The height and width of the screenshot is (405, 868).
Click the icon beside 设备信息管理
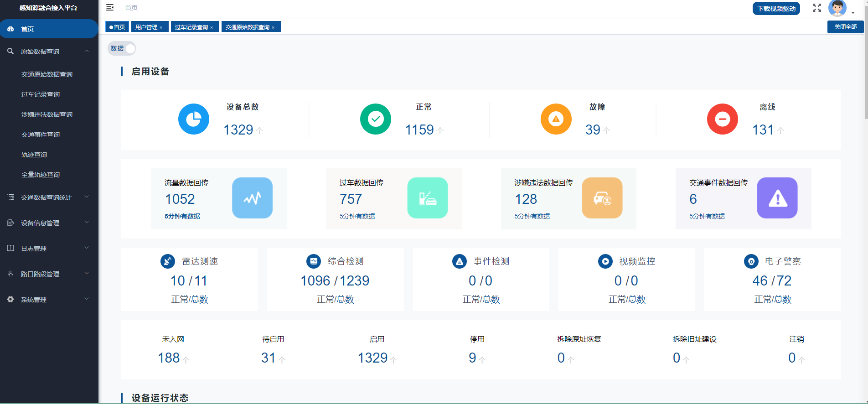[x=10, y=223]
